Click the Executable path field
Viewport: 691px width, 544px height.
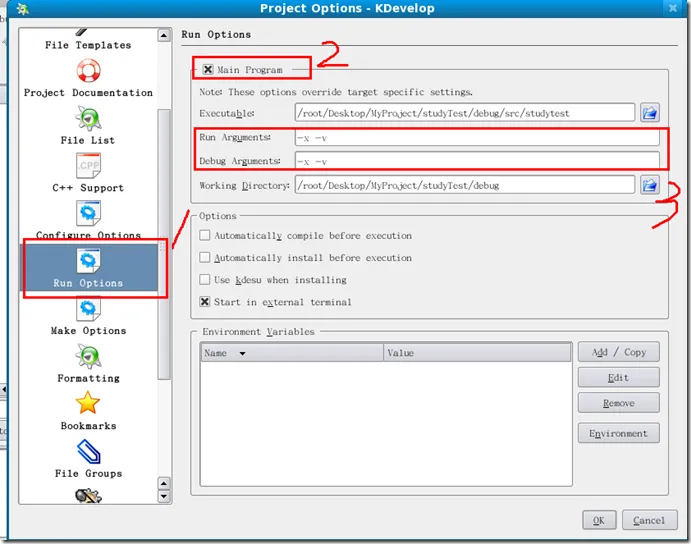coord(465,113)
